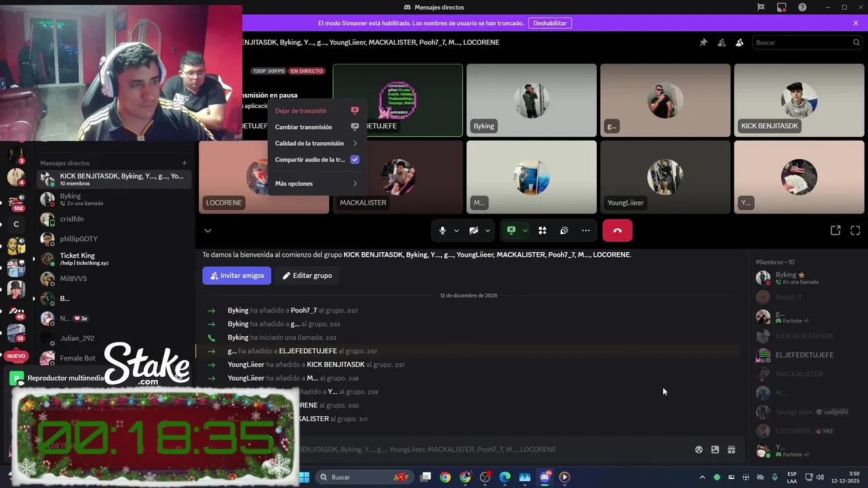Open more call options ellipsis
The height and width of the screenshot is (488, 868).
point(586,230)
